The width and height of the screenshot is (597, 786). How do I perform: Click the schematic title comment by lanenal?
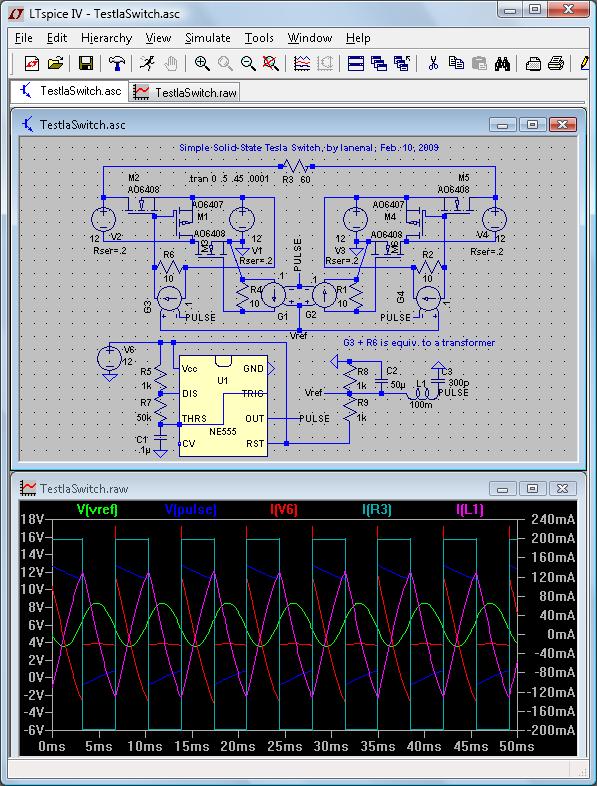pyautogui.click(x=309, y=147)
